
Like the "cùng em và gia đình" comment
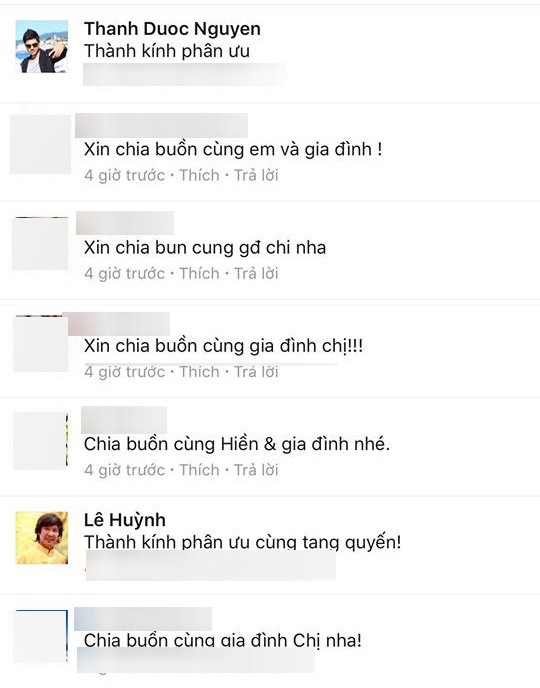[x=199, y=175]
